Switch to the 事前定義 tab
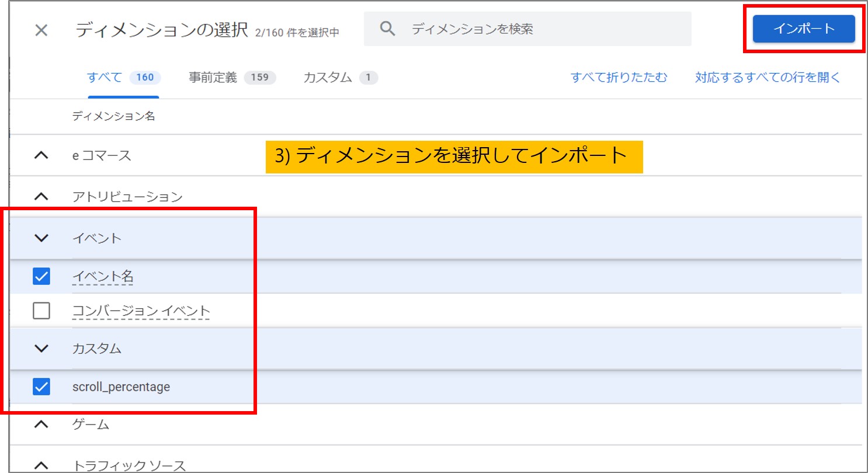The height and width of the screenshot is (473, 868). tap(232, 78)
